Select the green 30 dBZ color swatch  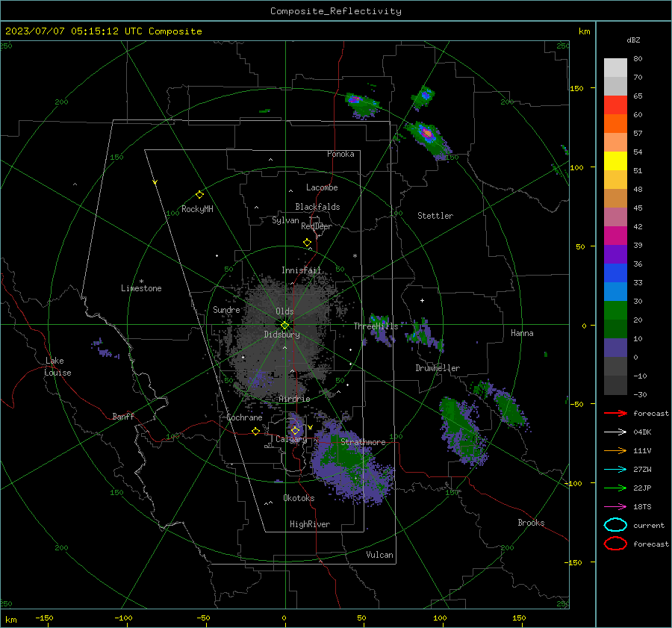pos(615,311)
